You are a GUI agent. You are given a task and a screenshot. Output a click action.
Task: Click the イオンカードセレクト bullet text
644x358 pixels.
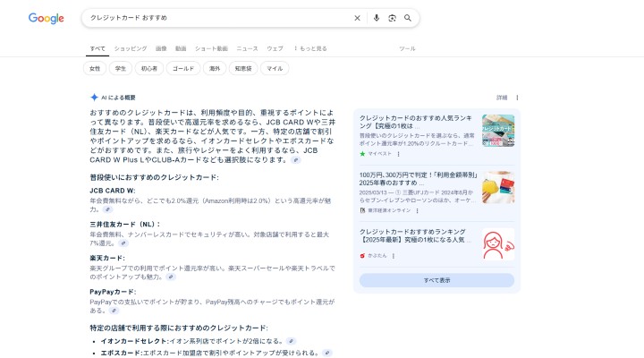coord(192,341)
